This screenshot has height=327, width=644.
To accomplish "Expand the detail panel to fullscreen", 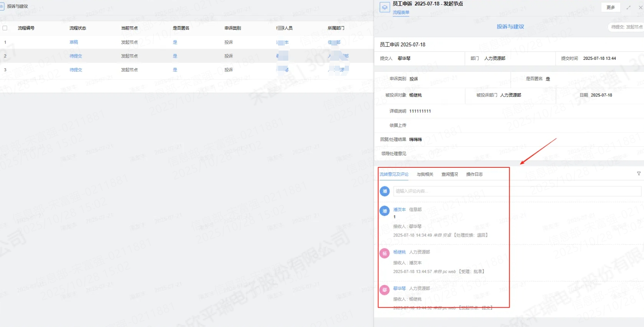I will pos(629,8).
